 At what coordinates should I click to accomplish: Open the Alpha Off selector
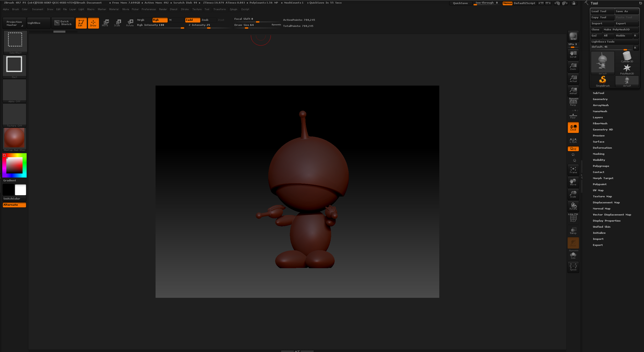pos(14,91)
